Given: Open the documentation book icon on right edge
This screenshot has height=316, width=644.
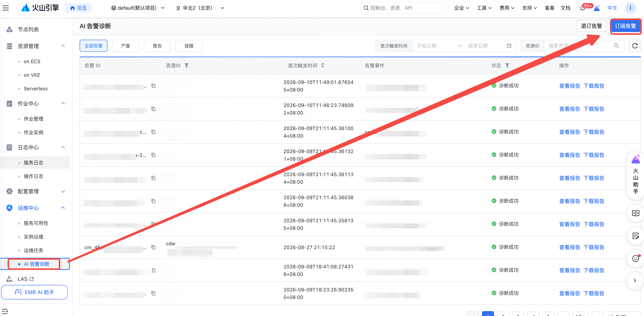Looking at the screenshot, I should pyautogui.click(x=636, y=213).
